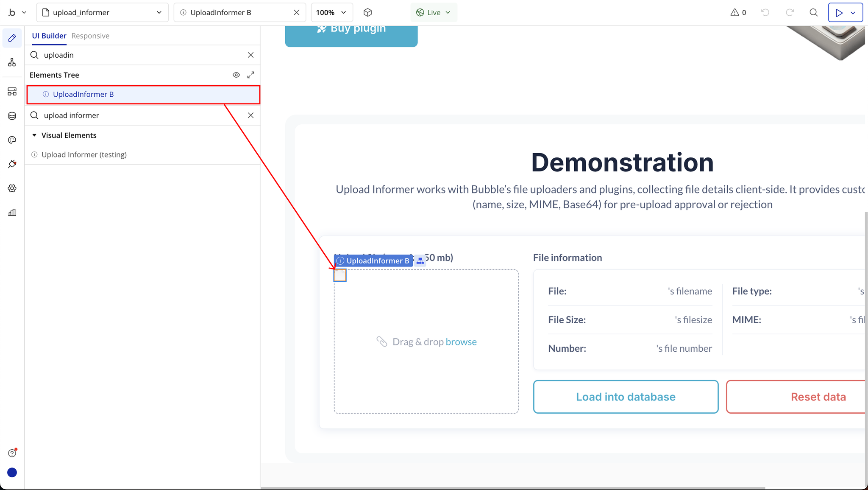Open the Logs bar chart icon
This screenshot has height=490, width=868.
tap(12, 213)
